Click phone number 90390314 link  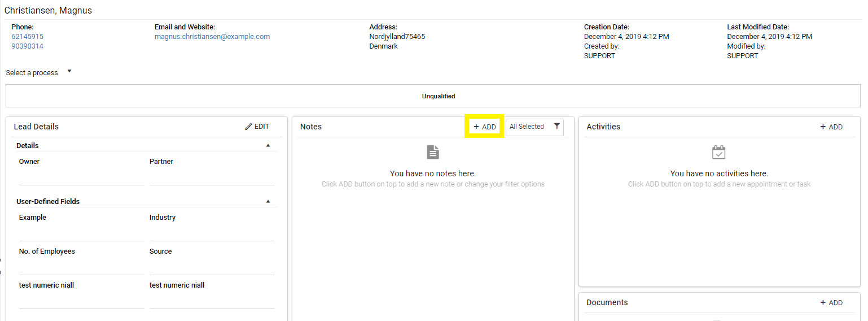(27, 46)
